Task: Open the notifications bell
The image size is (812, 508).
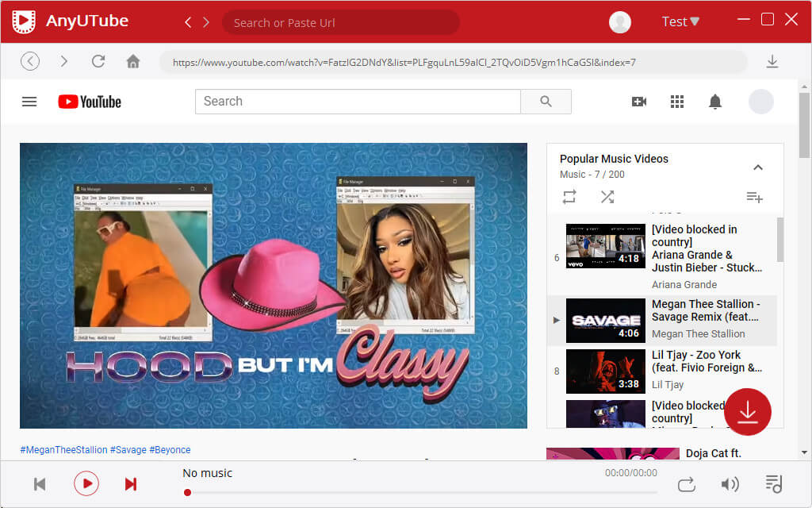Action: tap(715, 102)
